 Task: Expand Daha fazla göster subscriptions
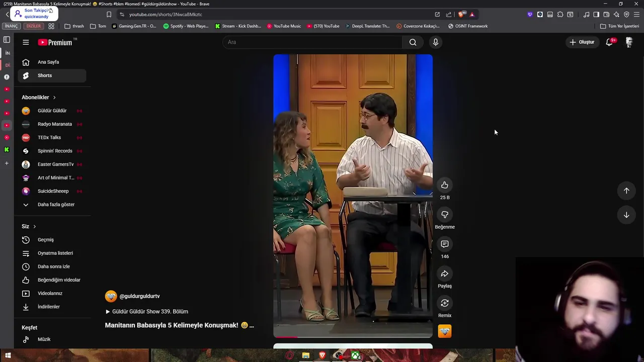pos(52,205)
